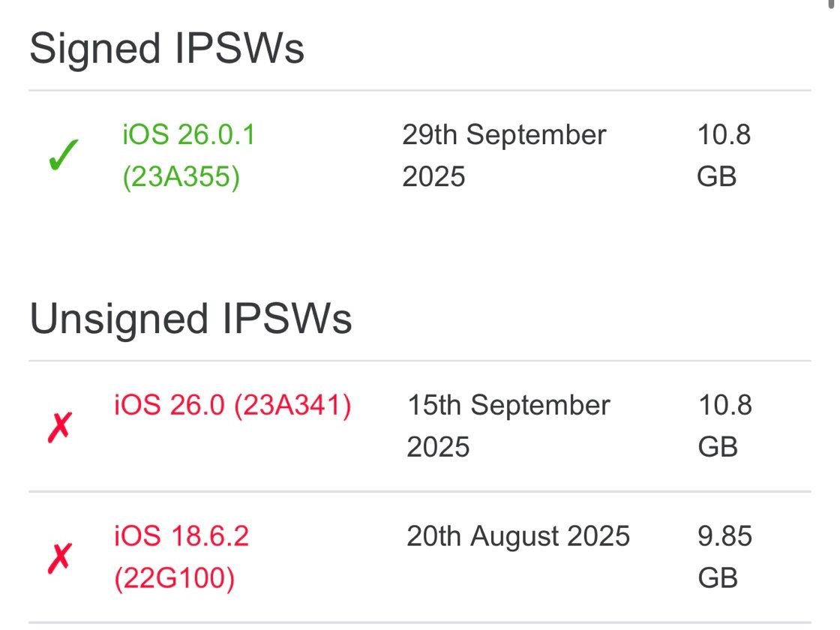
Task: Open the iOS 26.0 (23A341) link
Action: coord(232,406)
